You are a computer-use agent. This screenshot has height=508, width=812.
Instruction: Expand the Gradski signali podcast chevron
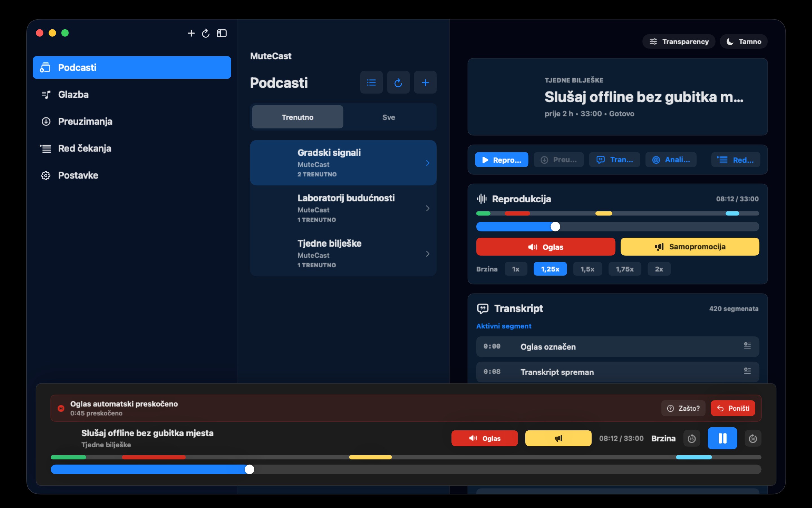click(427, 163)
